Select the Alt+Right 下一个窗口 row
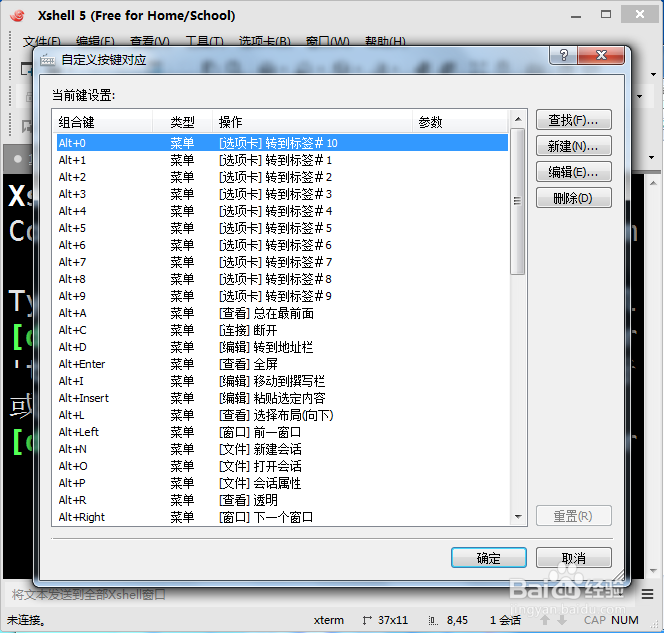Screen dimensions: 664x633 tap(282, 517)
